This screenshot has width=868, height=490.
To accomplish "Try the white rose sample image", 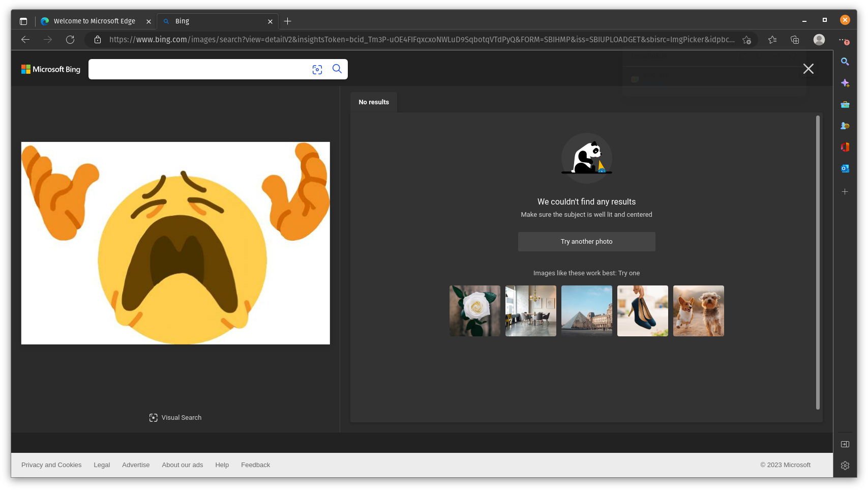I will pos(475,311).
